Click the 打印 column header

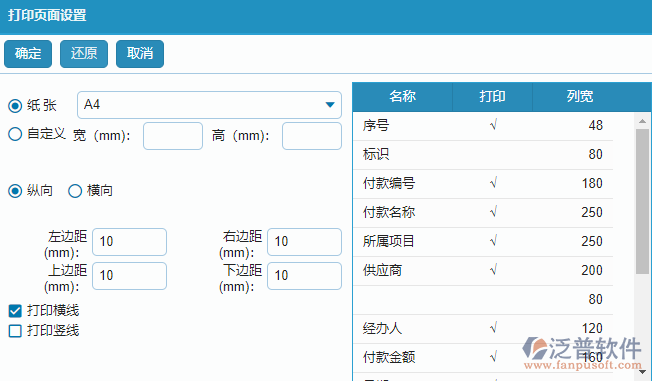tap(492, 96)
